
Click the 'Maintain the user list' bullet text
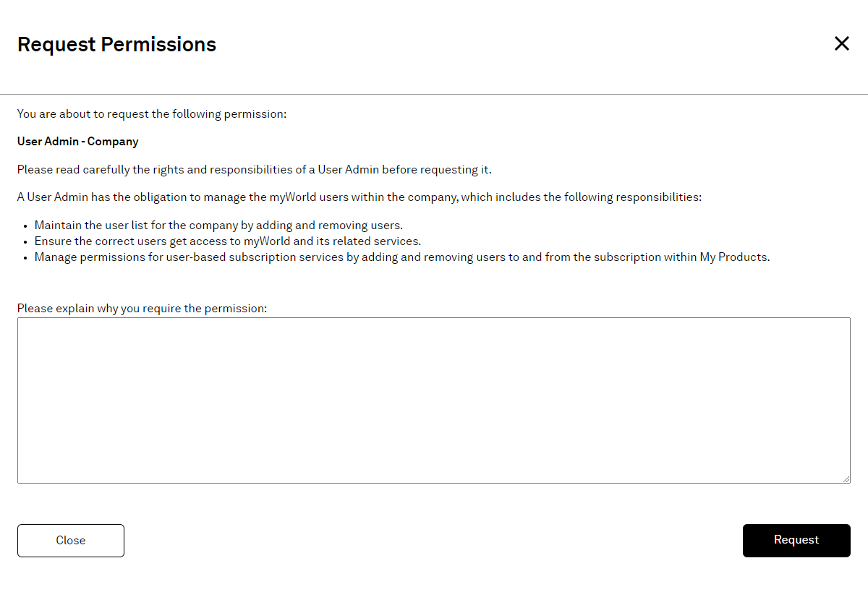tap(218, 226)
